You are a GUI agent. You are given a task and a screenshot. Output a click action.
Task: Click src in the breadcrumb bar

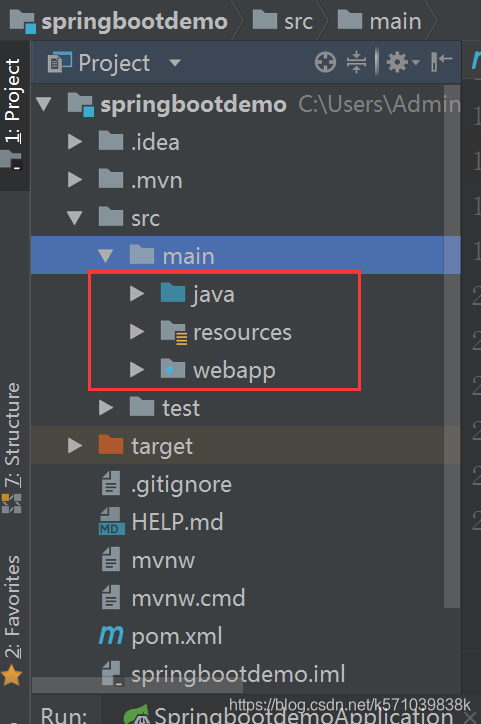coord(298,22)
